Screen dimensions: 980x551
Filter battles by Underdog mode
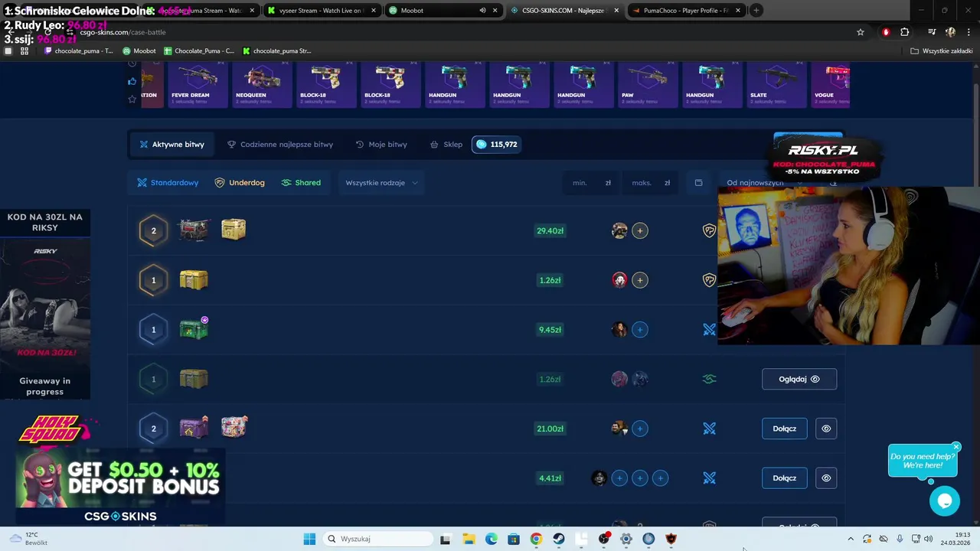[240, 182]
